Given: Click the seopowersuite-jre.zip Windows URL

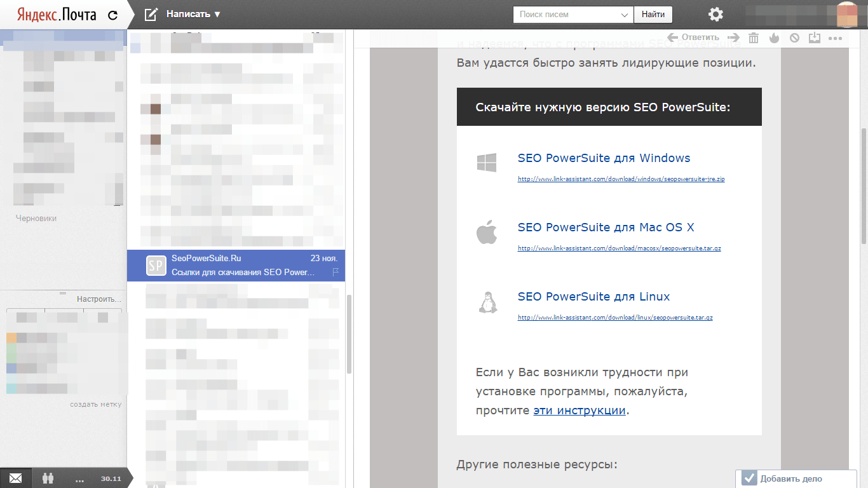Looking at the screenshot, I should pos(621,179).
